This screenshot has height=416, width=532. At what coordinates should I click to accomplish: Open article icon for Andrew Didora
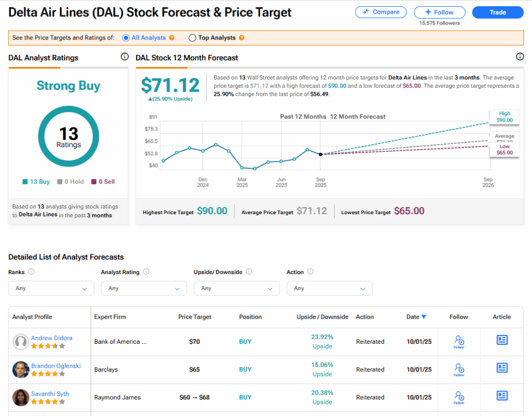pos(502,341)
